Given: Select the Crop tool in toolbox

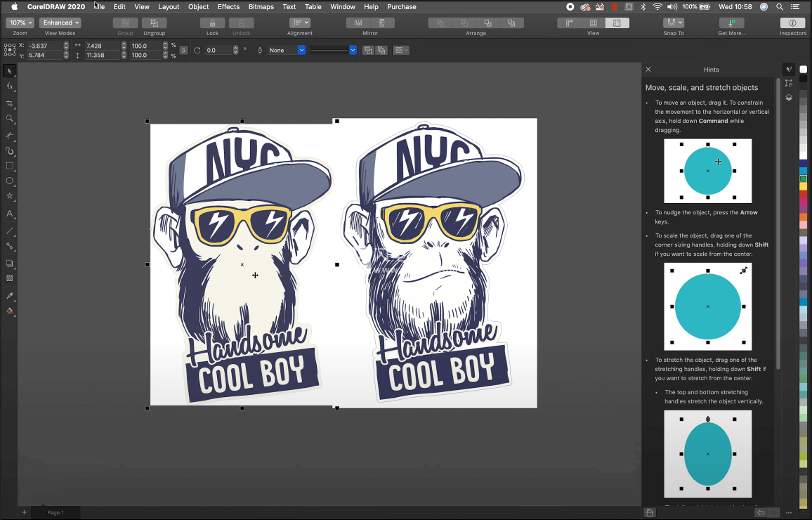Looking at the screenshot, I should 10,103.
